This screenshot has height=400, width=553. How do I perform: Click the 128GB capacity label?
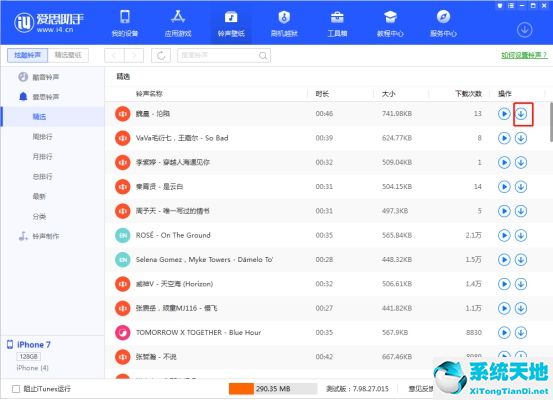[x=29, y=357]
